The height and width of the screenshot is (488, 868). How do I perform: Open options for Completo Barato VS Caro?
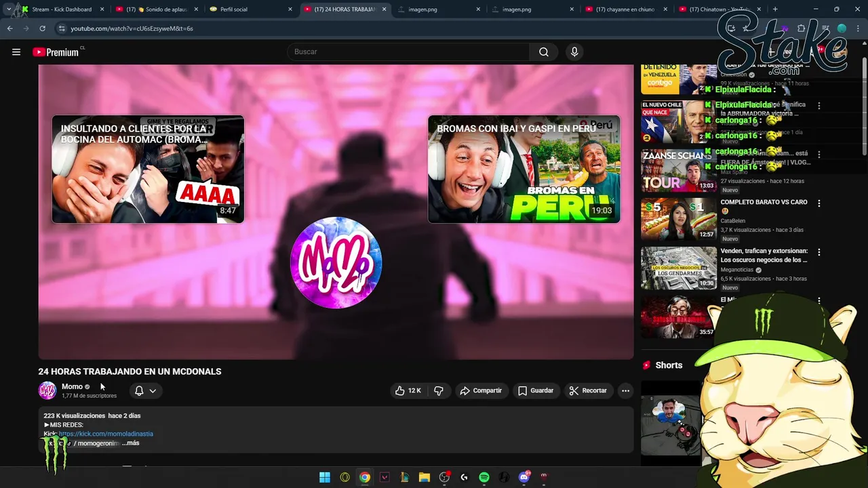[x=819, y=203]
